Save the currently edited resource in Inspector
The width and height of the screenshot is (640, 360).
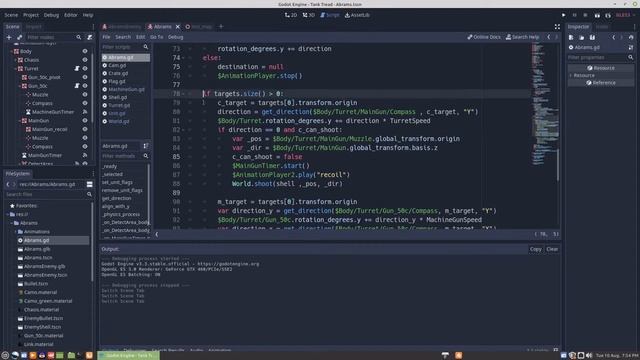(592, 37)
